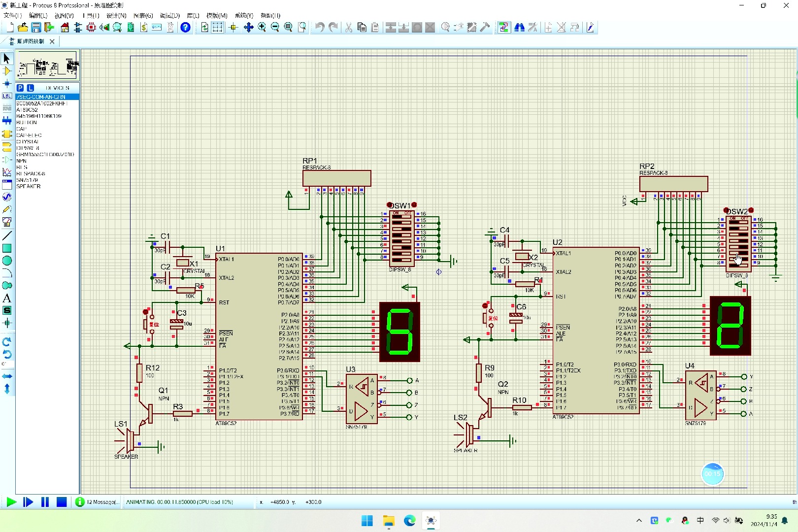Select AT89C52 in the devices list

click(27, 110)
